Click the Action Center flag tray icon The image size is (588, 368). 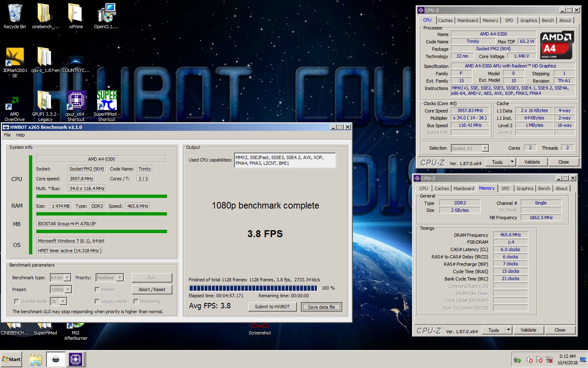pos(539,360)
